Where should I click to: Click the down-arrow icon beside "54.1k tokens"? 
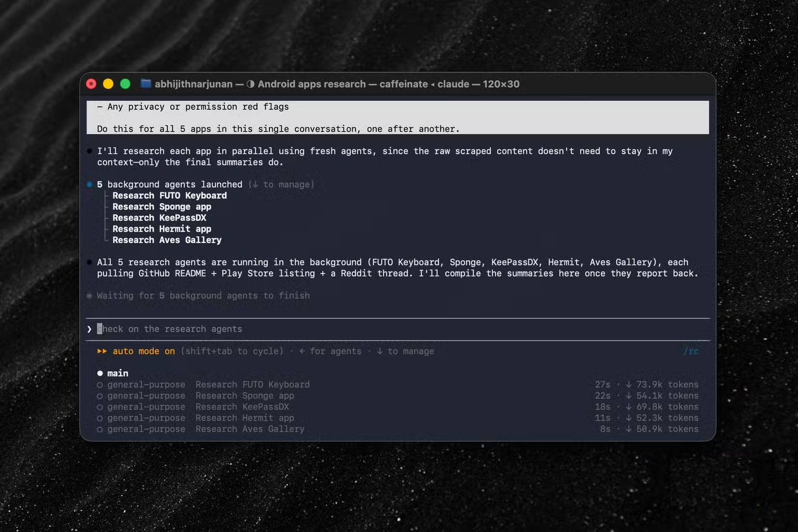pos(629,396)
